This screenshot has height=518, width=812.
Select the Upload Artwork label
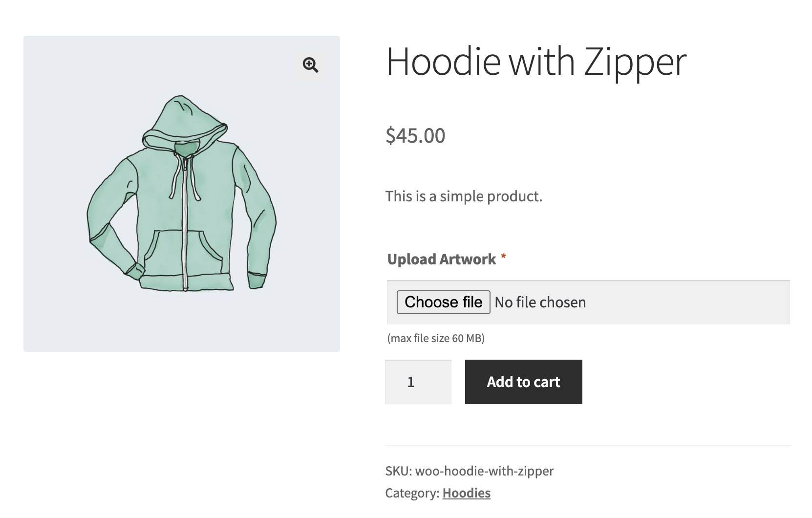pos(441,259)
